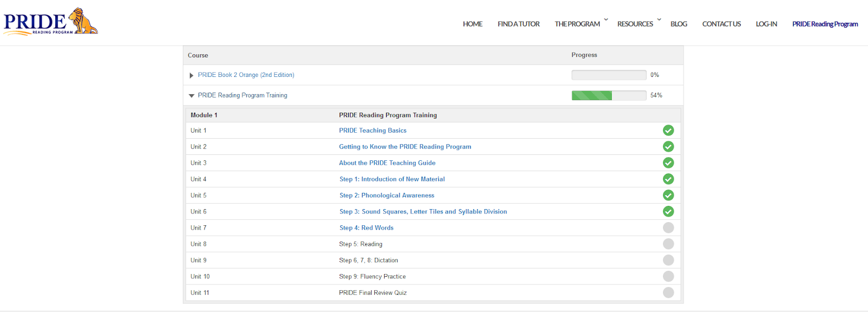Click the gray status circle for Unit 7
The image size is (868, 312).
tap(668, 228)
